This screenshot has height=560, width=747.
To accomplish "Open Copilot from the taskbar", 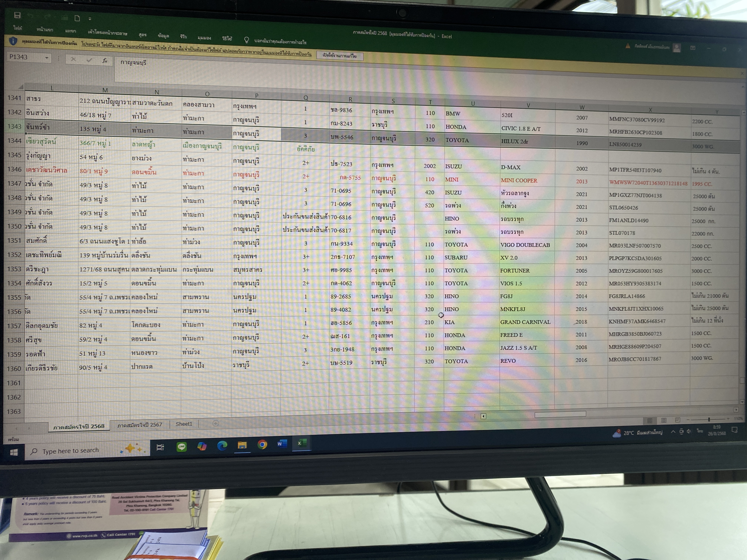I will (202, 447).
